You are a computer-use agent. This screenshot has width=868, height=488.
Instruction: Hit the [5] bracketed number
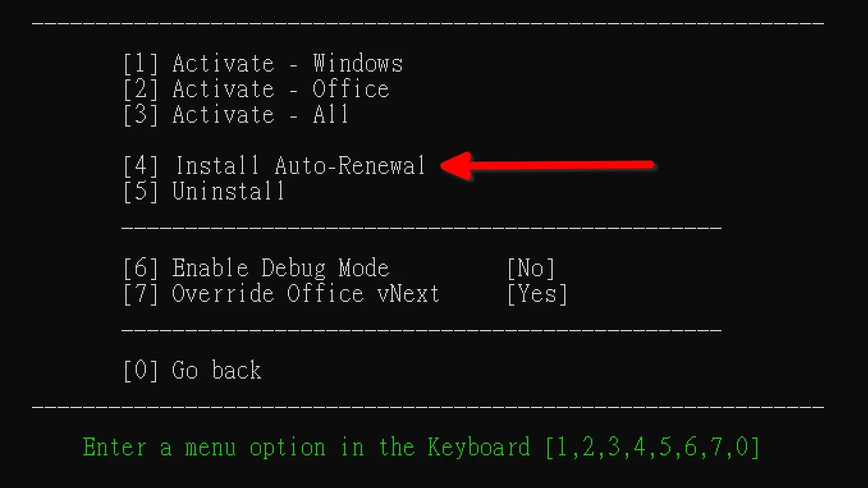tap(140, 191)
